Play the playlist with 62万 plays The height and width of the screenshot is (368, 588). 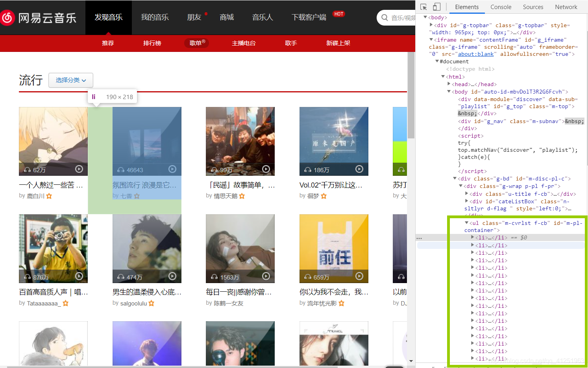(79, 169)
